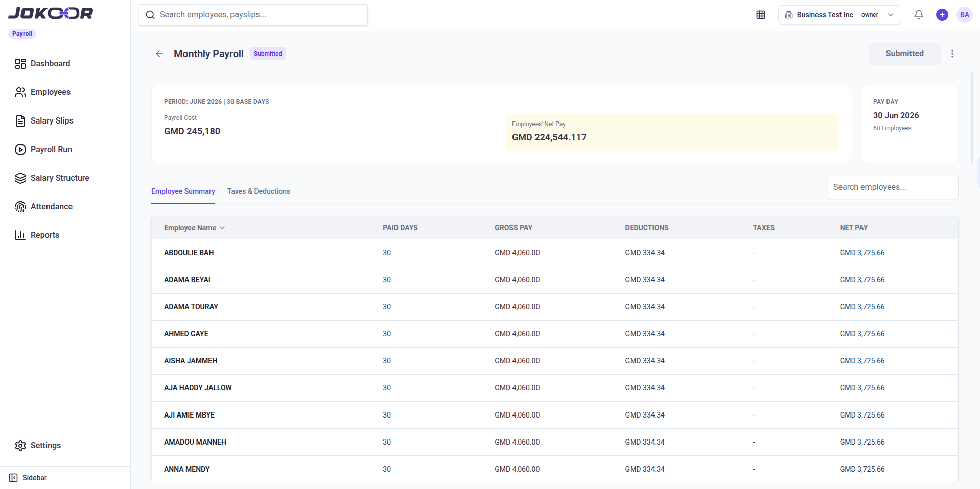Screen dimensions: 980x489
Task: Open ABDOULIE BAH employee row
Action: point(555,253)
